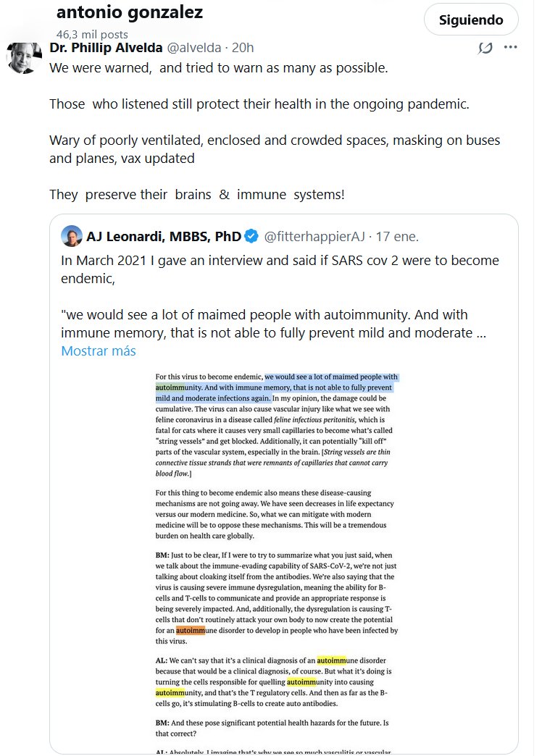Click the antonio gonzalez profile heading

pyautogui.click(x=129, y=12)
